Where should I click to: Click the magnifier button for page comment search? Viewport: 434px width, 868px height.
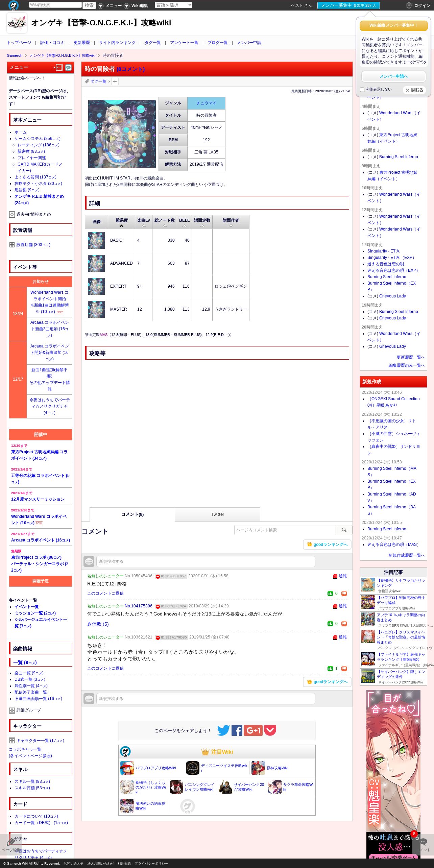344,530
